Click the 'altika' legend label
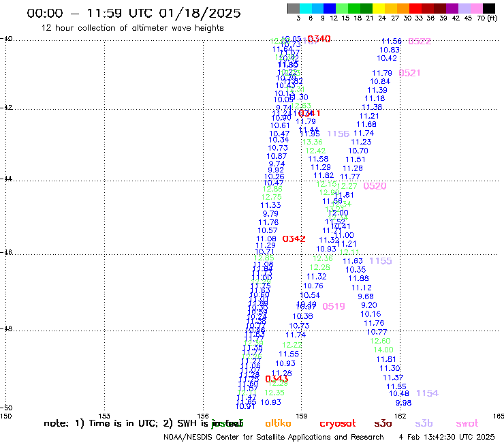 278,423
